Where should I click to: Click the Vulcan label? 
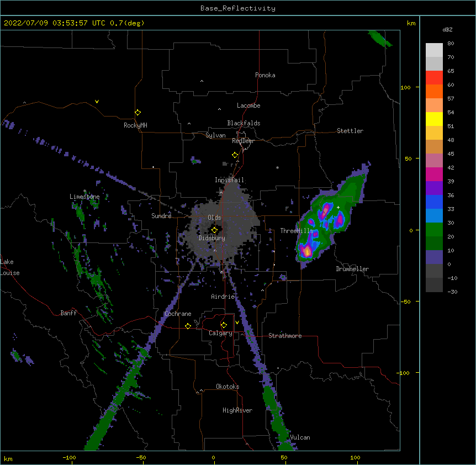[300, 437]
